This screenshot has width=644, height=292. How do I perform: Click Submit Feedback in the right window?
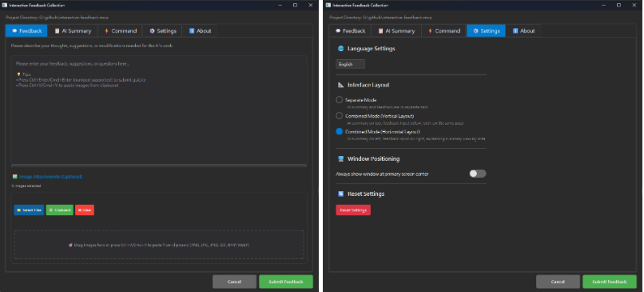[x=610, y=282]
